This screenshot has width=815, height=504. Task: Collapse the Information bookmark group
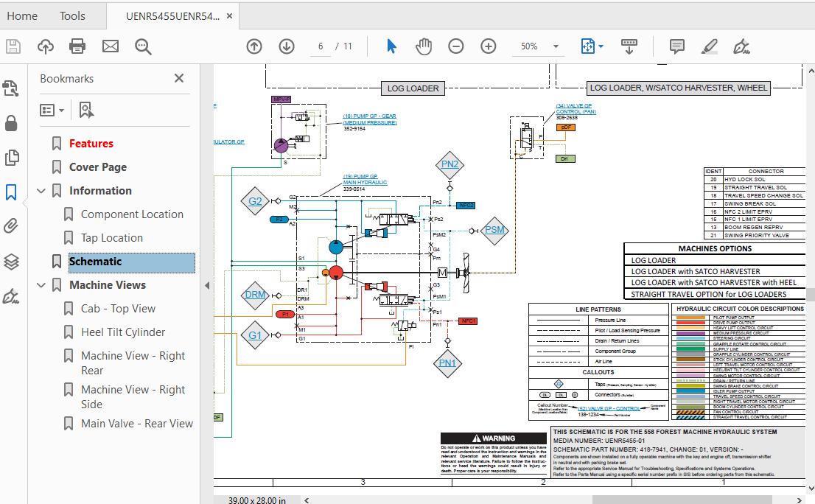(41, 191)
